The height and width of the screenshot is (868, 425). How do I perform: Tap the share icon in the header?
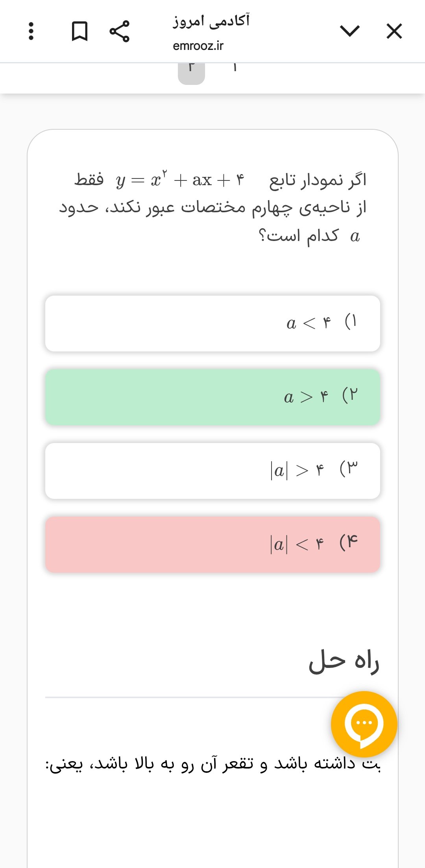point(119,31)
